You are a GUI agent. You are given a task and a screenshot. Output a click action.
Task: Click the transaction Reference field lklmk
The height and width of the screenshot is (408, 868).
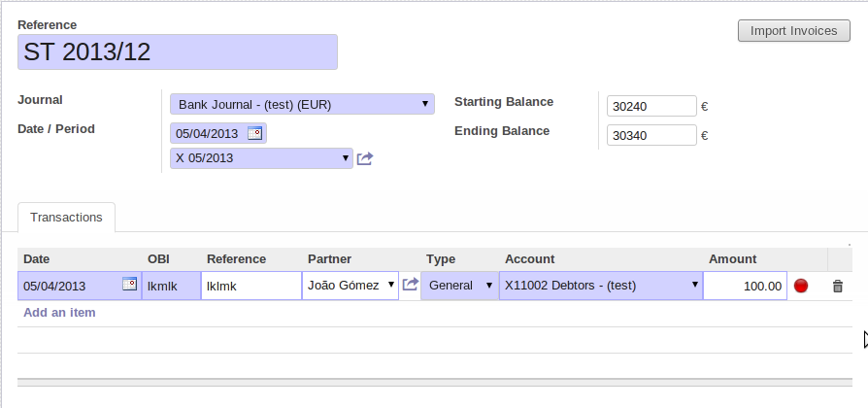pyautogui.click(x=250, y=286)
